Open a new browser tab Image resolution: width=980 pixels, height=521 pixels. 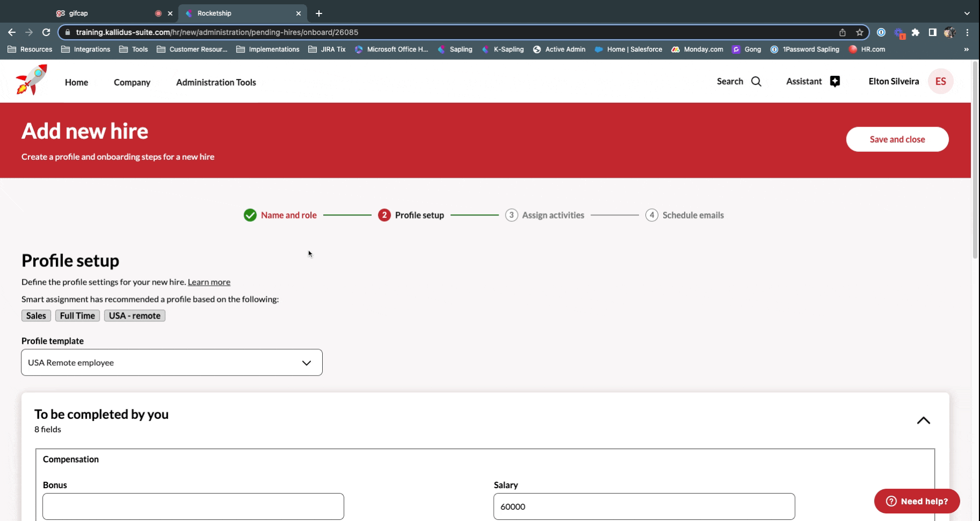click(x=319, y=13)
